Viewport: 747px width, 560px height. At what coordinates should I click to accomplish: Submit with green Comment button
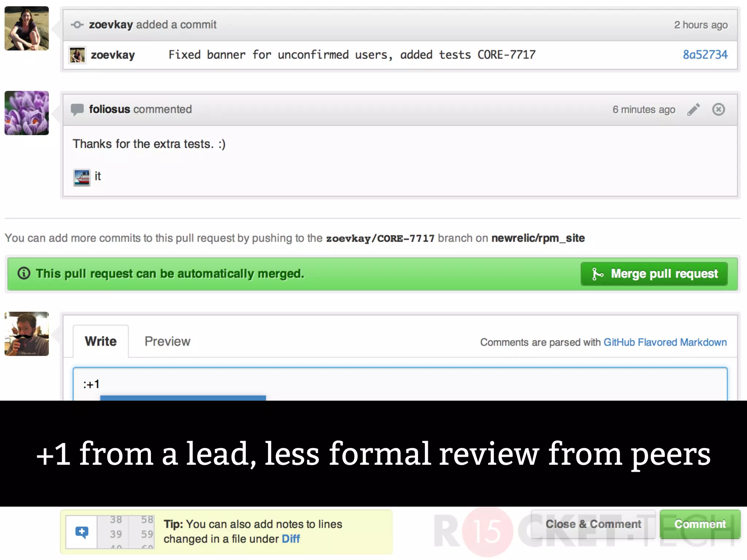click(x=700, y=524)
